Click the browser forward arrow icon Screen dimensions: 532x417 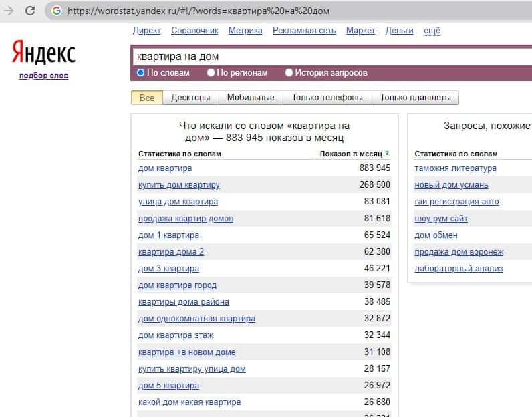[9, 11]
